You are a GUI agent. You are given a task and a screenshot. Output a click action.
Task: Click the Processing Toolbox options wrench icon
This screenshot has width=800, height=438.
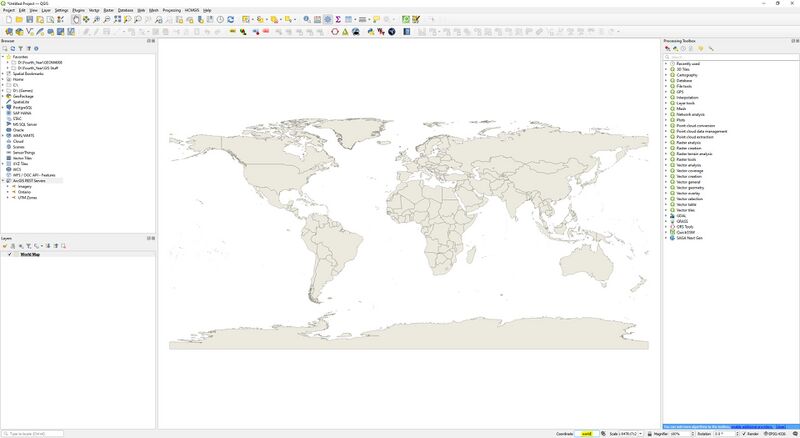point(711,48)
